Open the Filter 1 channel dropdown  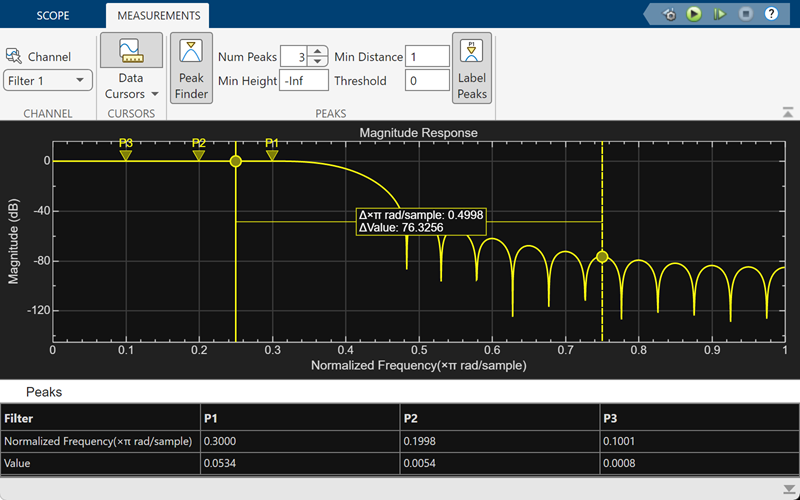point(48,81)
